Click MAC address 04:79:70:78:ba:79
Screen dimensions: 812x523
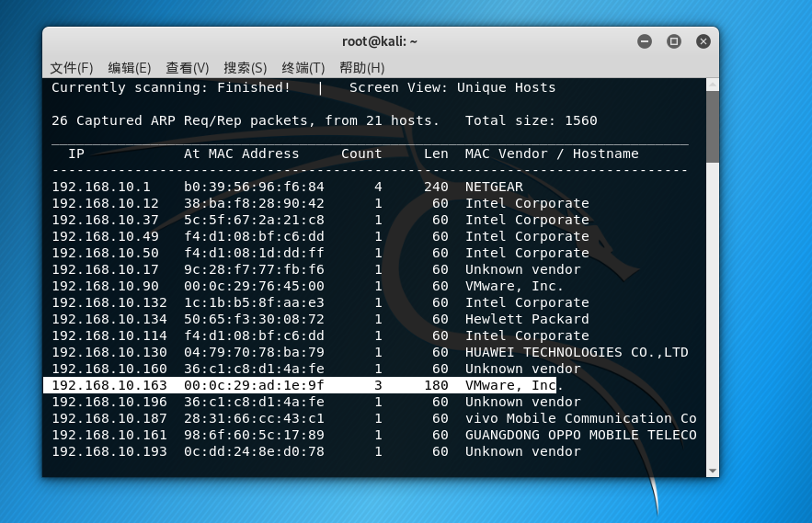coord(255,353)
